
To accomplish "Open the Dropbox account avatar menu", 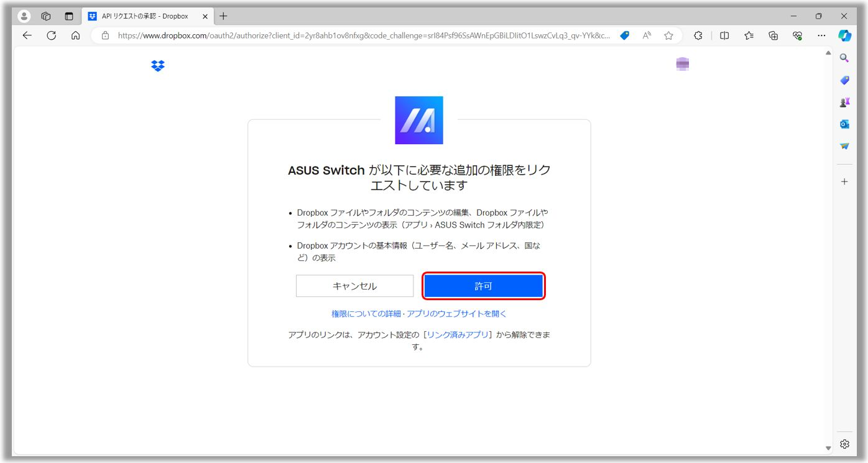I will pos(683,64).
